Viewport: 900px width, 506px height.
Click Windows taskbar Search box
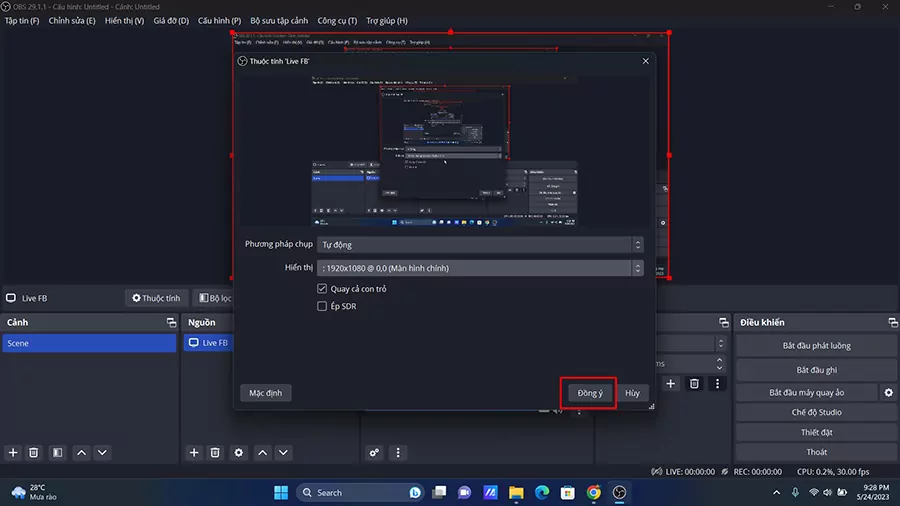[360, 492]
